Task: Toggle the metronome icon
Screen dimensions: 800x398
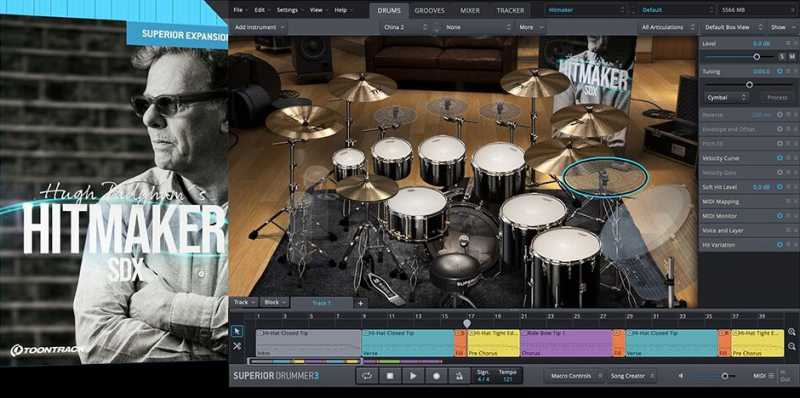Action: 459,376
